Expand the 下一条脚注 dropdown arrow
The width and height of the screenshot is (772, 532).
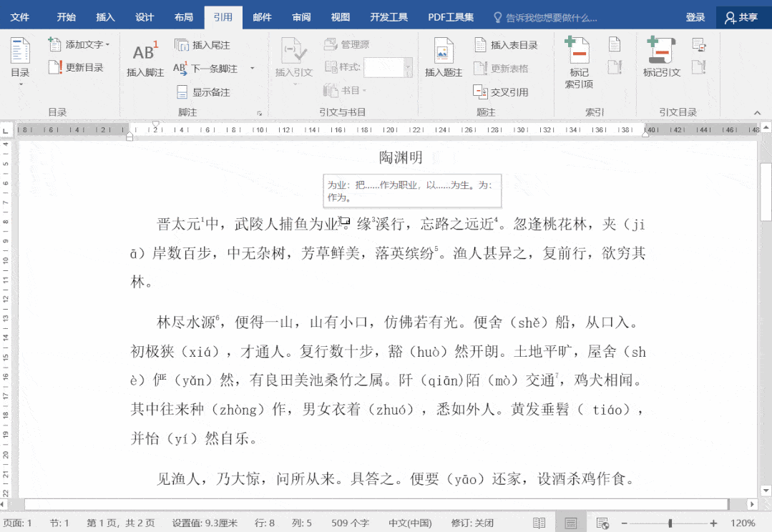[x=253, y=69]
